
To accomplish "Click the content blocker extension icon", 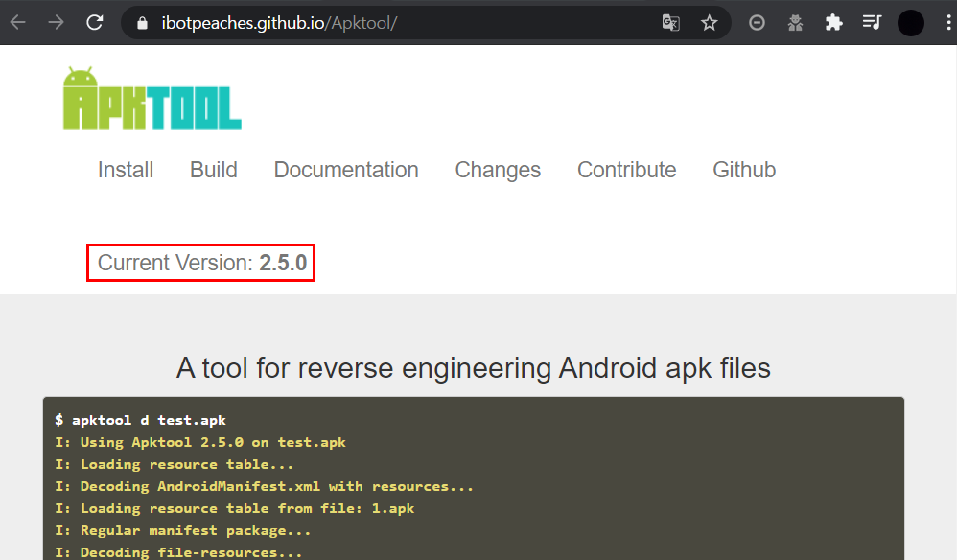I will [757, 21].
